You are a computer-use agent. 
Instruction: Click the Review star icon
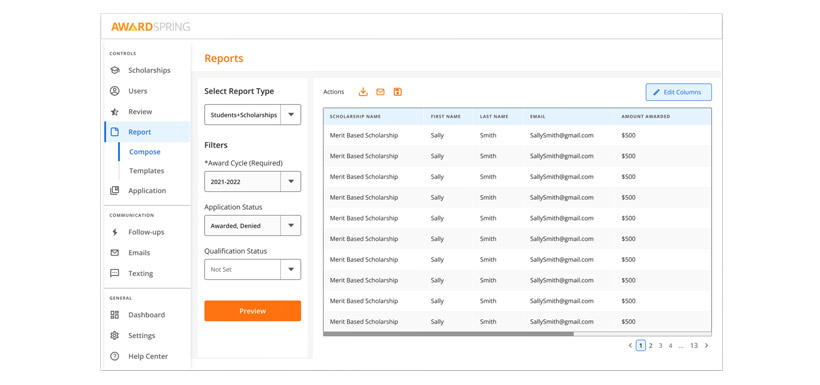point(115,111)
